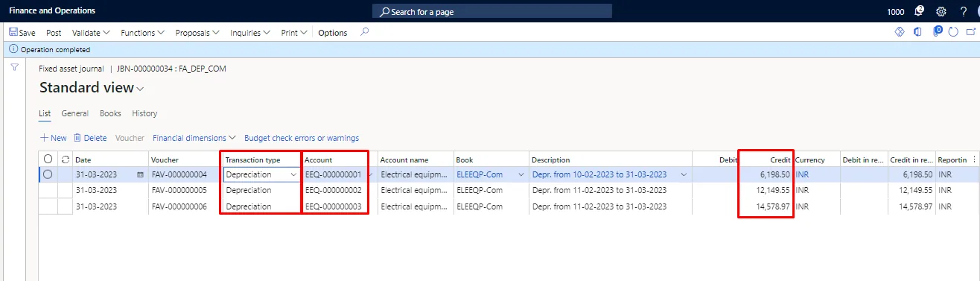980x281 pixels.
Task: Open the filter pane funnel icon
Action: (14, 67)
